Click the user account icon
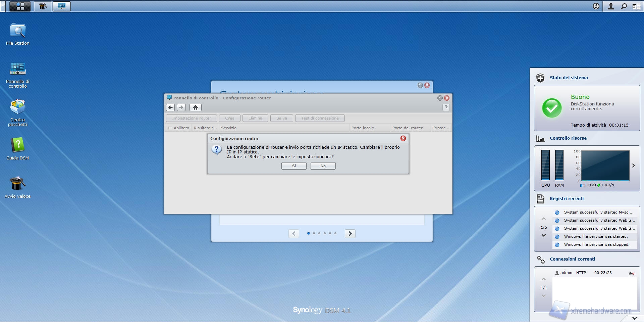Screen dimensions: 644x322 pos(611,6)
